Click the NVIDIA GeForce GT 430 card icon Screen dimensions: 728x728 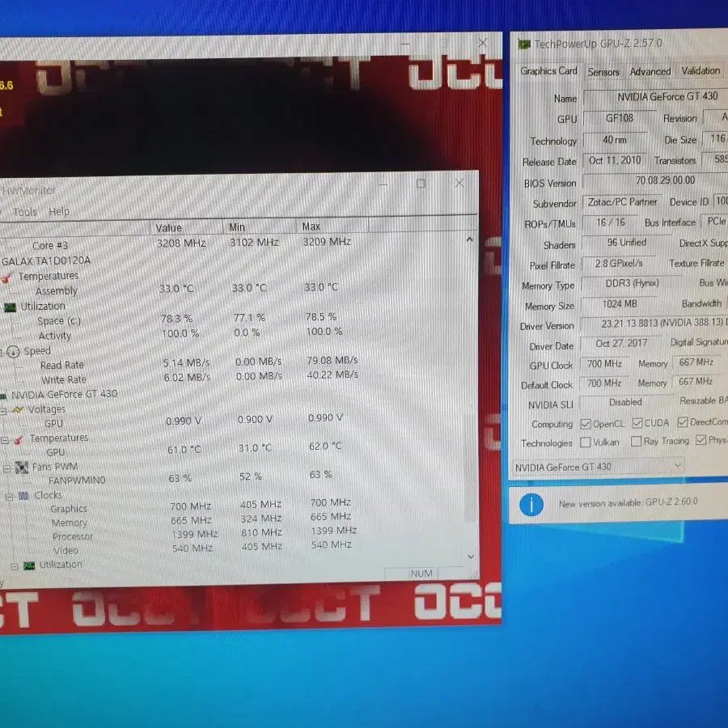(3, 396)
